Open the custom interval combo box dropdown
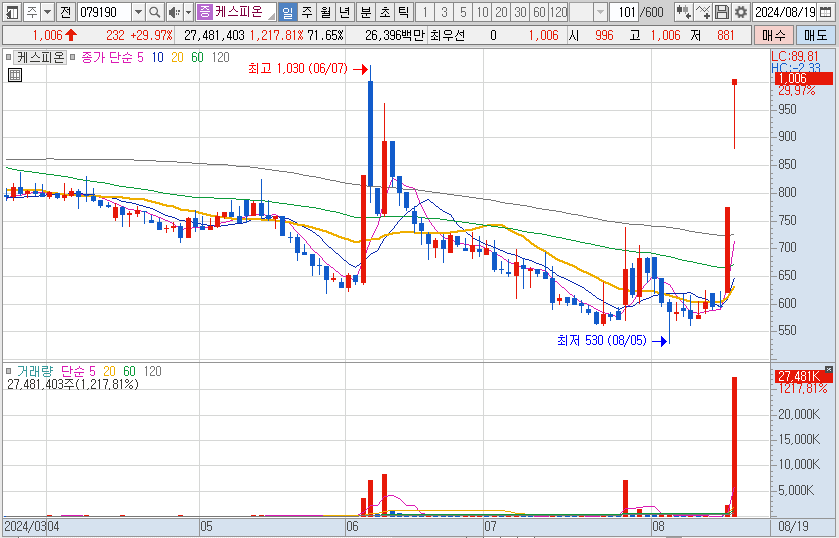The height and width of the screenshot is (538, 839). tap(600, 11)
